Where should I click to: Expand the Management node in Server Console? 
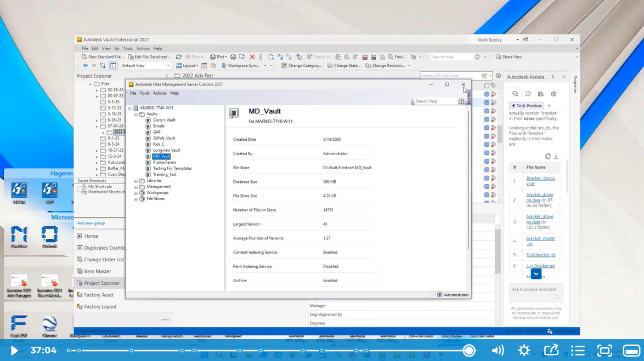click(x=136, y=187)
